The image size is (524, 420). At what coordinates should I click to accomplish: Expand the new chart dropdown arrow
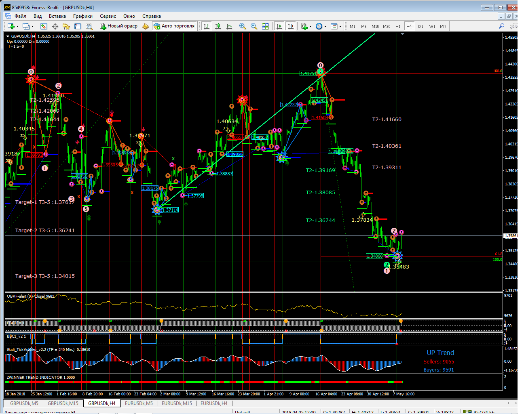(x=17, y=27)
